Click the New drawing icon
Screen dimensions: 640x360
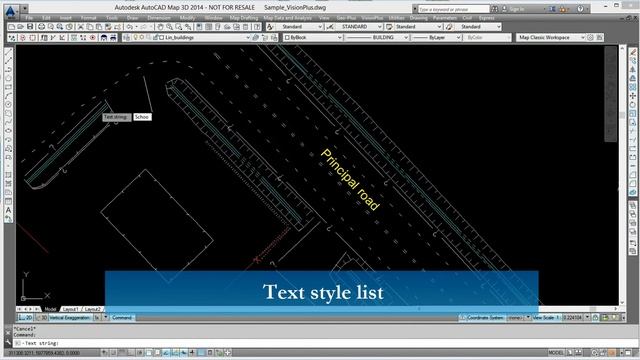click(x=12, y=27)
